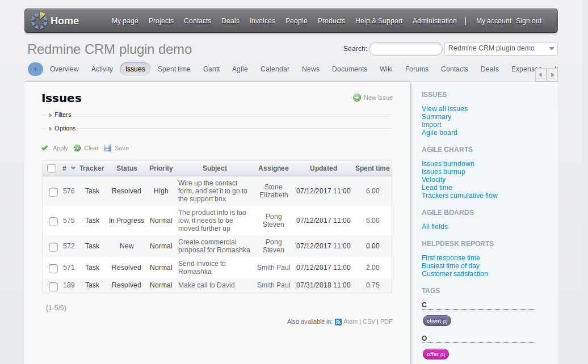
Task: Open the project selector dropdown
Action: point(501,49)
